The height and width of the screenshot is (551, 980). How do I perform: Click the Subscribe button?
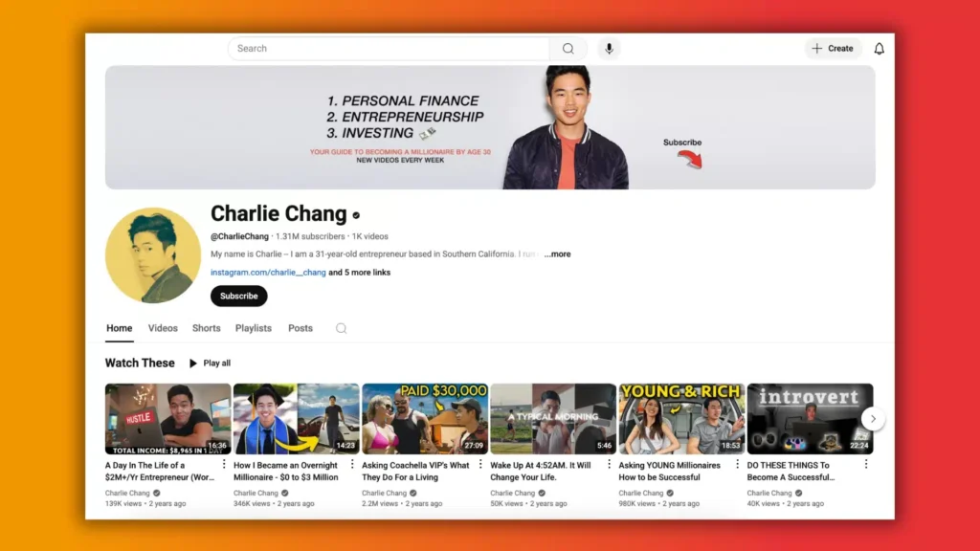tap(238, 296)
